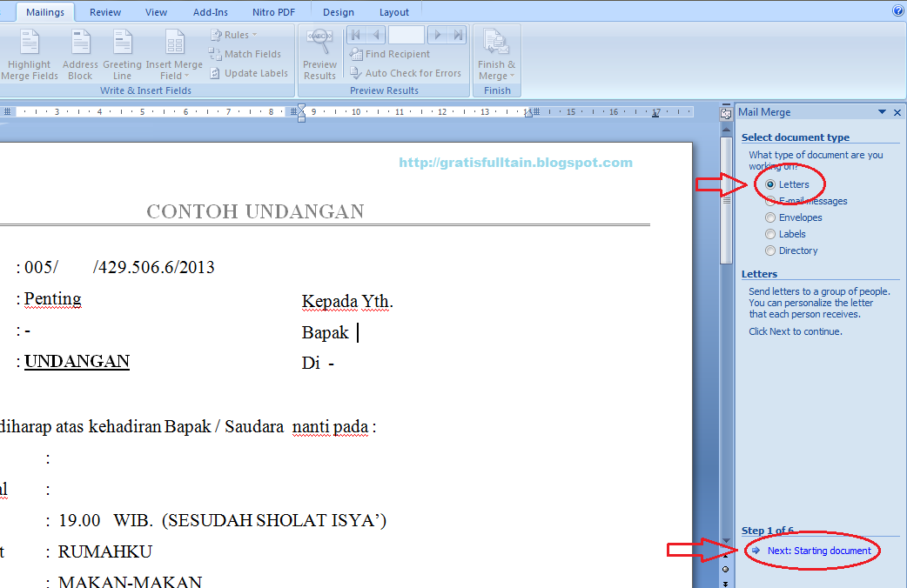This screenshot has width=907, height=588.
Task: Click the right indent ruler marker
Action: point(528,114)
